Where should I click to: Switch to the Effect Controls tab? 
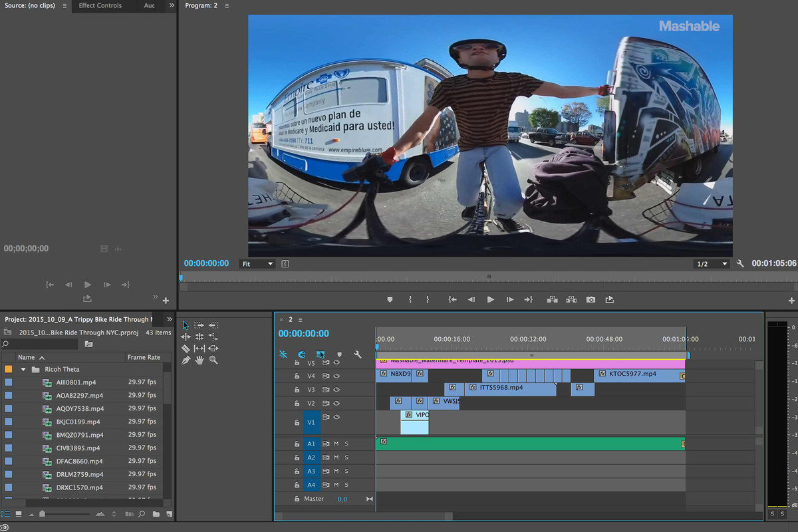click(100, 5)
